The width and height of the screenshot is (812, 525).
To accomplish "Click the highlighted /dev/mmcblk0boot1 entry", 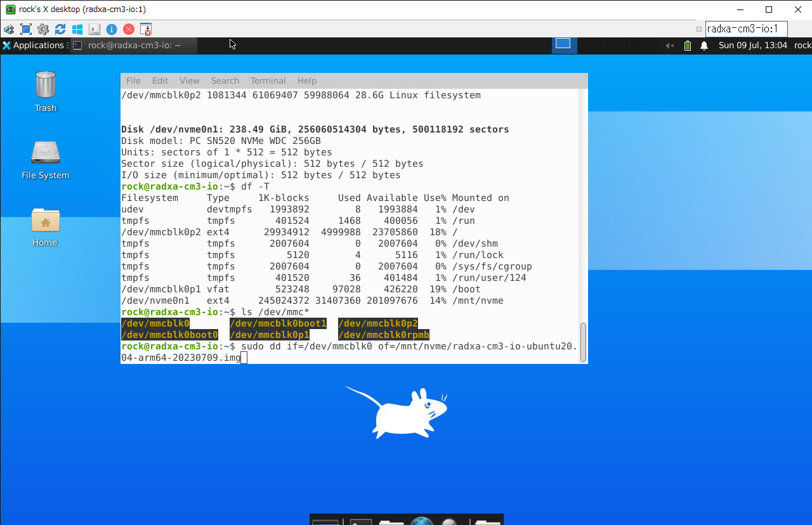I will coord(278,323).
